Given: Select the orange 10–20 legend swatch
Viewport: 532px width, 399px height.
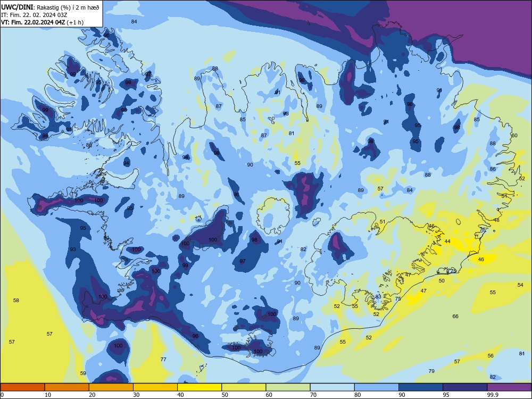Looking at the screenshot, I should click(67, 387).
